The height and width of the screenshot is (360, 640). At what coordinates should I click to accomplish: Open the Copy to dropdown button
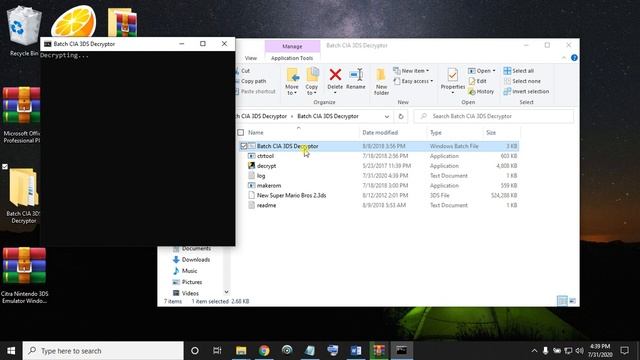point(312,82)
